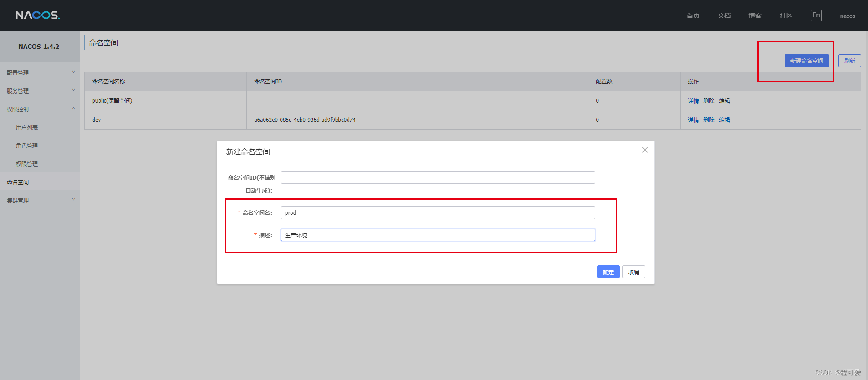Open 详情 for the dev namespace
The width and height of the screenshot is (868, 380).
693,120
